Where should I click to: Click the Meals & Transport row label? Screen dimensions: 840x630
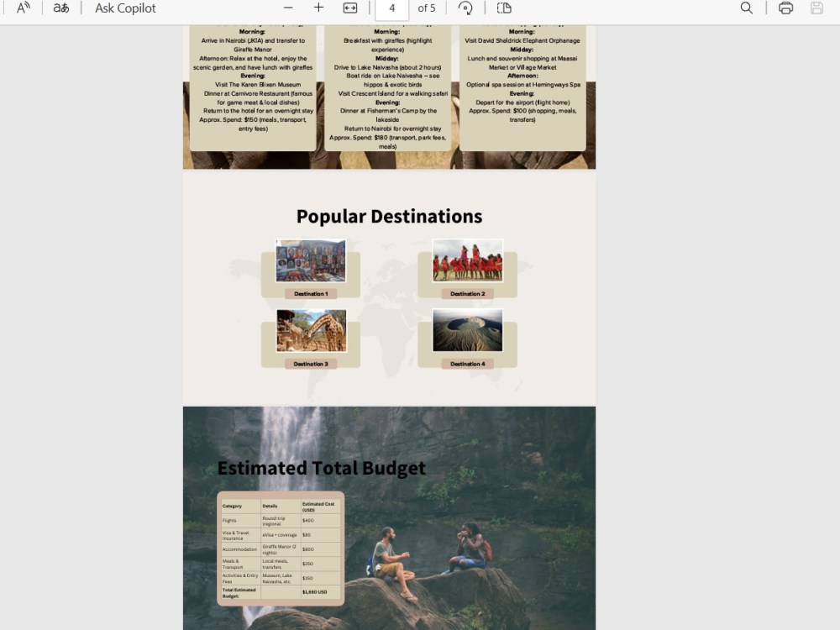[233, 564]
